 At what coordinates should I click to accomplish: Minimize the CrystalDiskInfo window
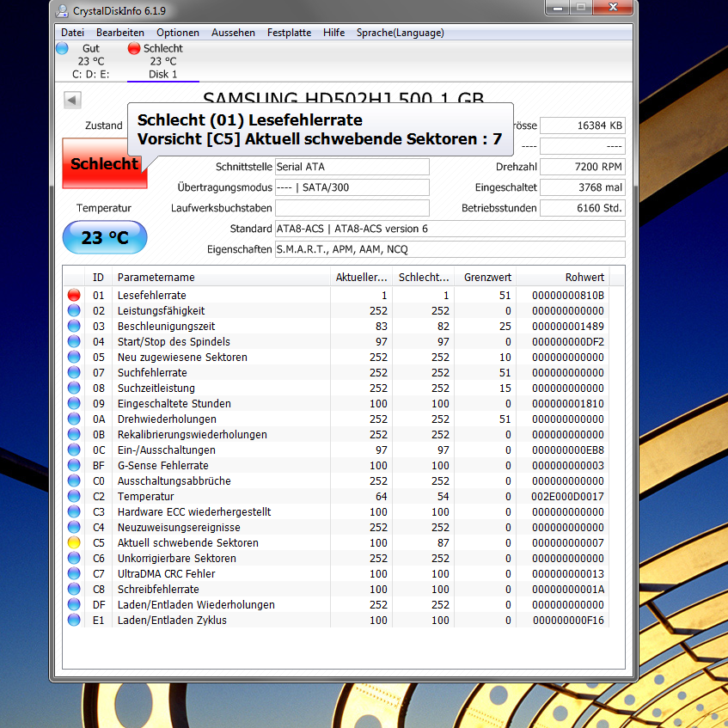click(x=558, y=8)
